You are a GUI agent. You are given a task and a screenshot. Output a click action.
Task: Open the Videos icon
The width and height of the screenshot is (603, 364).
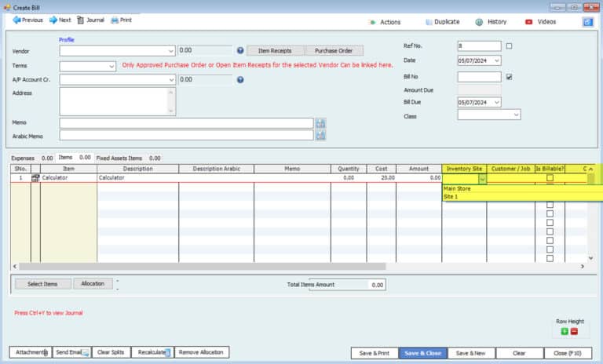[528, 22]
